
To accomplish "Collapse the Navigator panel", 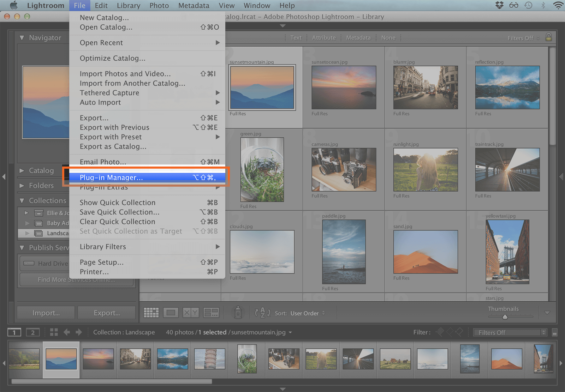I will pyautogui.click(x=22, y=37).
